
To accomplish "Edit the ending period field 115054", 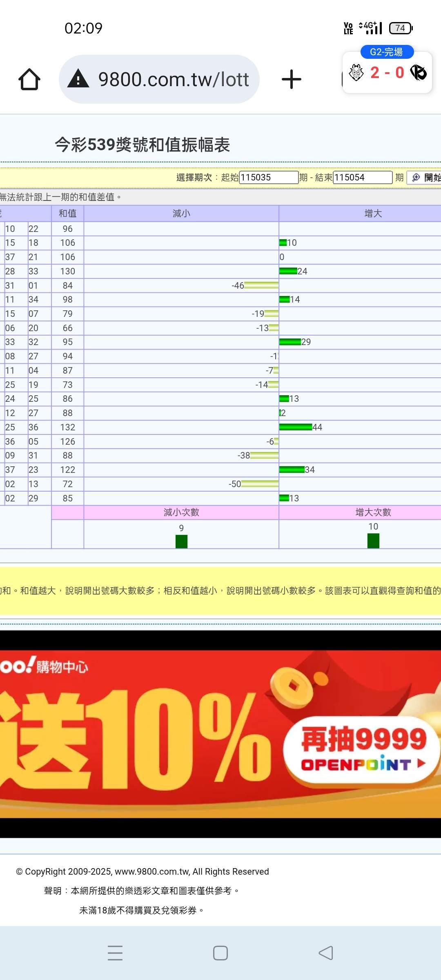I will coord(362,177).
